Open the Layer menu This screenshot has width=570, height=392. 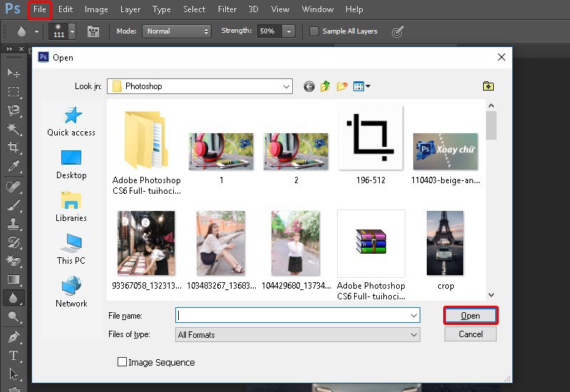tap(130, 9)
